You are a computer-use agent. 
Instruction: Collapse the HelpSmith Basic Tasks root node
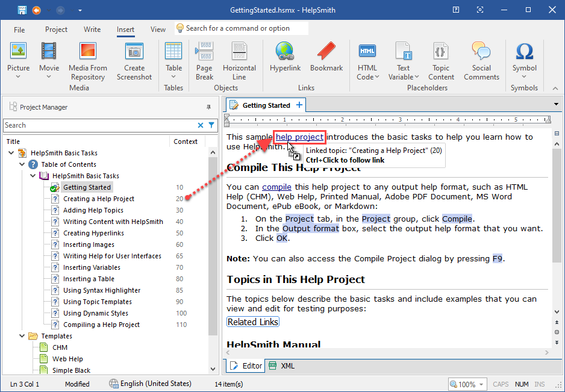[11, 153]
